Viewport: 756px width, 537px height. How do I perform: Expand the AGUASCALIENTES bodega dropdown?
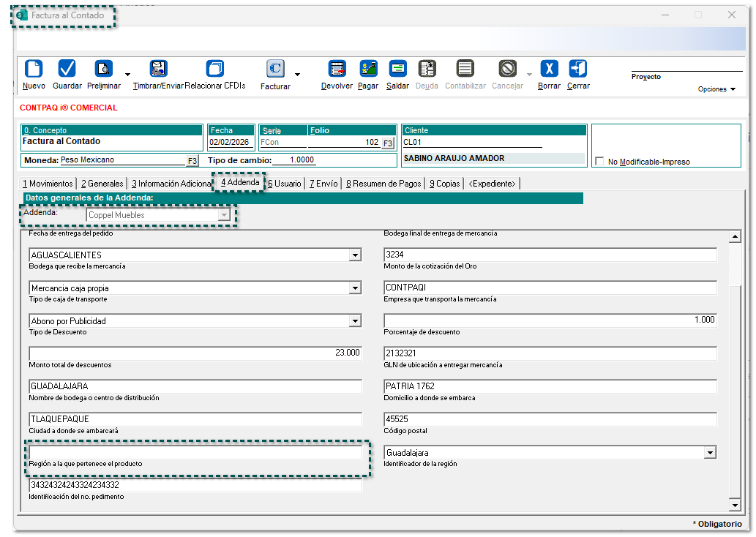tap(355, 255)
